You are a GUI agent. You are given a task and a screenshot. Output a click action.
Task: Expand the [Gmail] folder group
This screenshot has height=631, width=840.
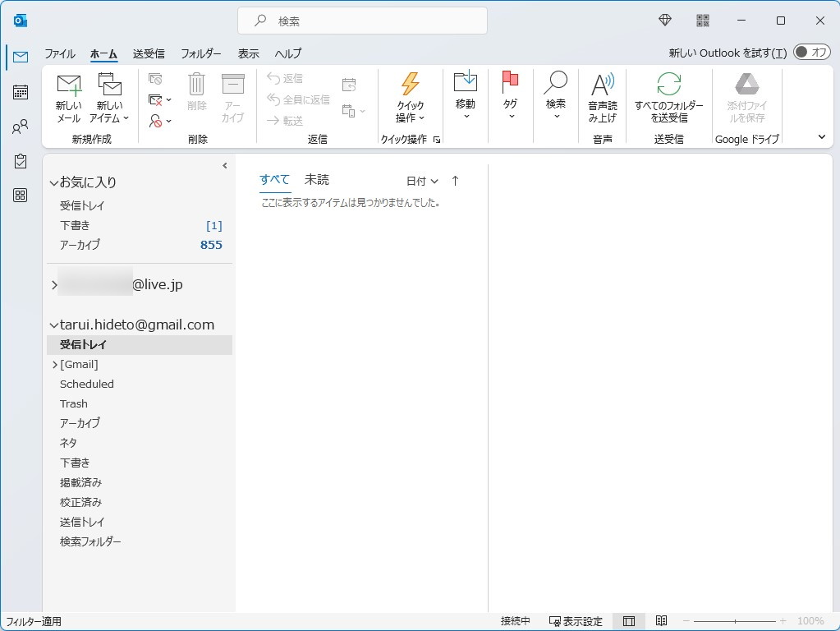[54, 364]
